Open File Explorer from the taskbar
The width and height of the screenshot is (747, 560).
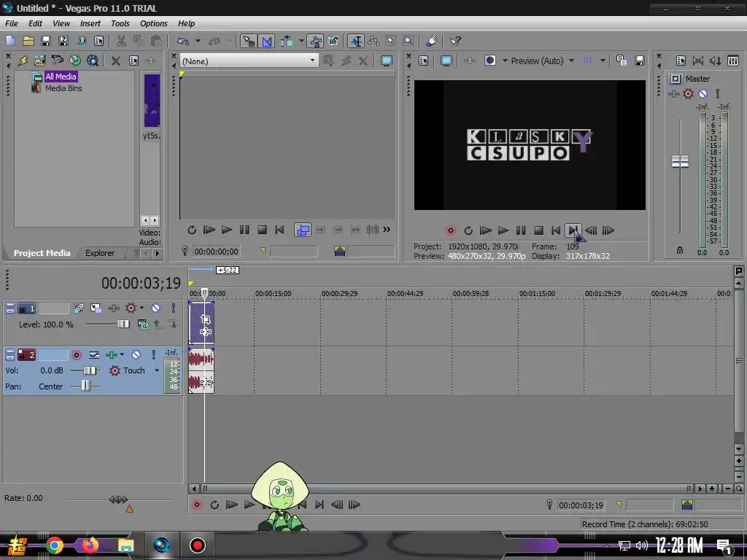coord(125,545)
